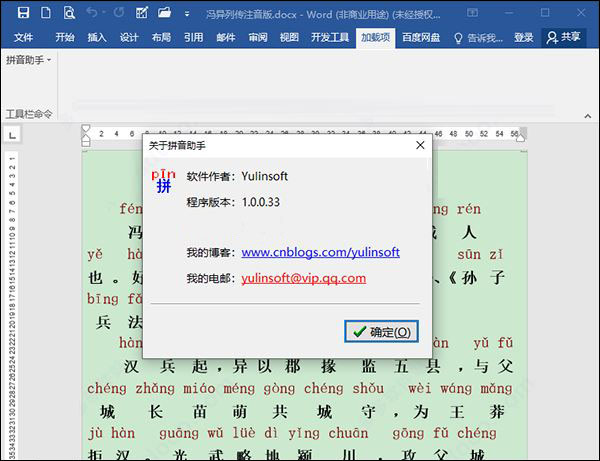Open print preview icon in title bar

[x=69, y=13]
